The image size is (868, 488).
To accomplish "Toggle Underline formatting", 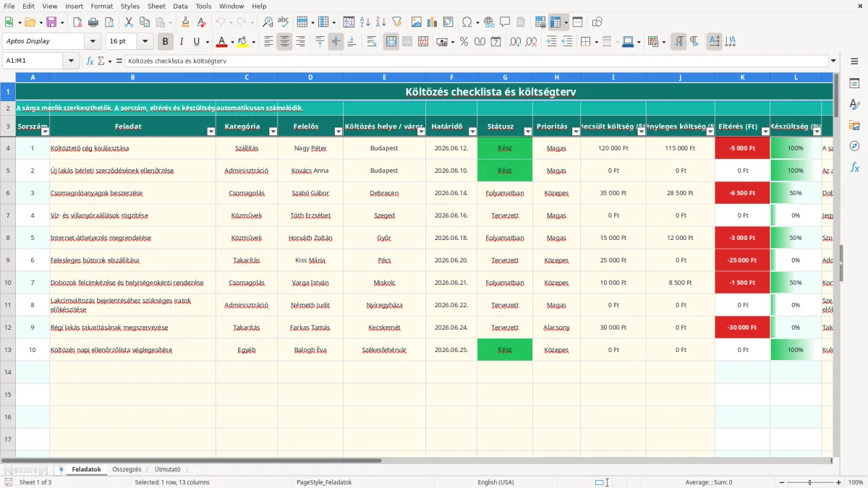I will coord(197,42).
